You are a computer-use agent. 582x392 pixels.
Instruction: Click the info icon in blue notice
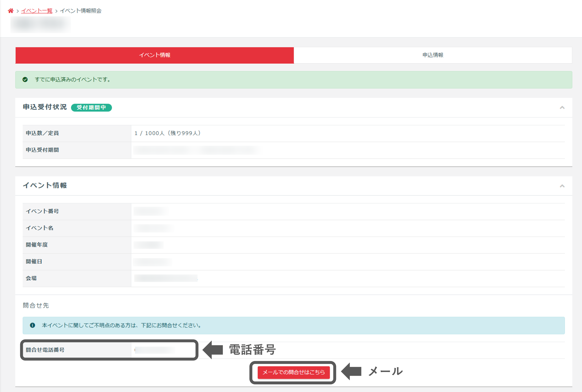[32, 325]
